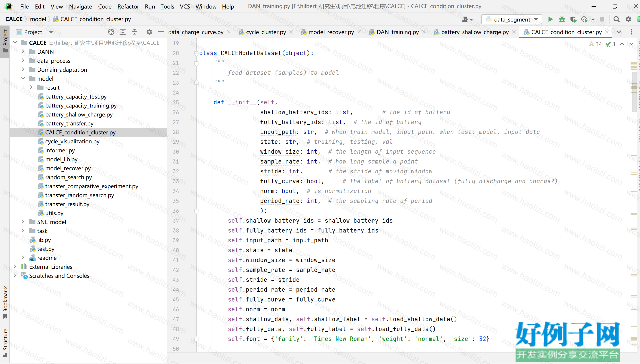
Task: Toggle code folding for class CALCEModelDataset
Action: [x=196, y=53]
